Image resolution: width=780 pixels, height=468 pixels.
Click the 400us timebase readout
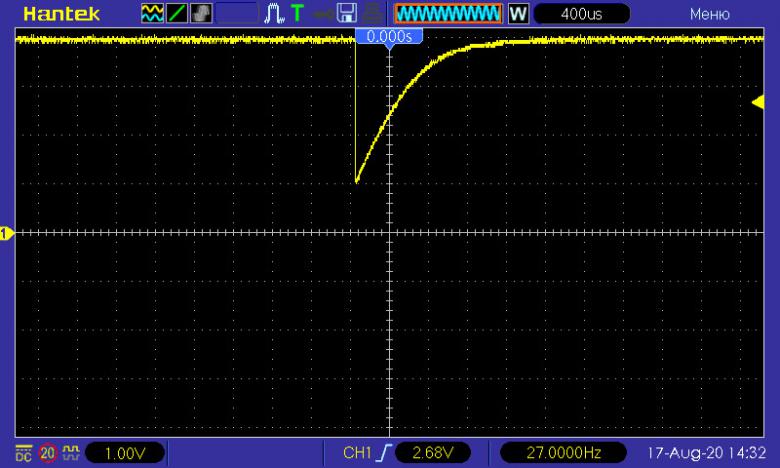click(x=582, y=14)
